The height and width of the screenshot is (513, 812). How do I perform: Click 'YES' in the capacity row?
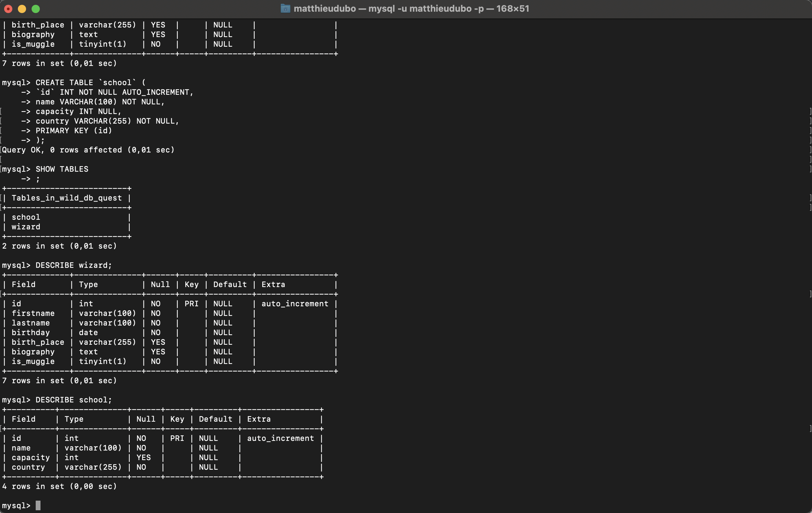pyautogui.click(x=143, y=458)
